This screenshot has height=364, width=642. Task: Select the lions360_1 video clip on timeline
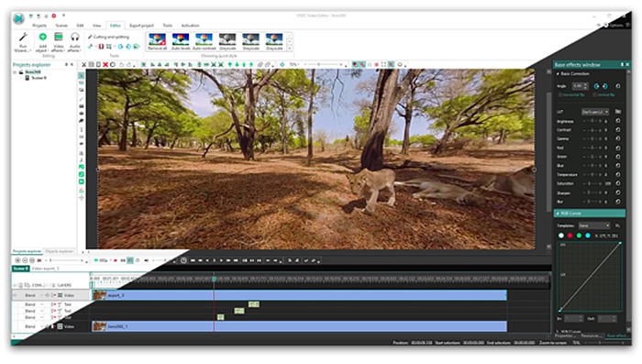(299, 326)
